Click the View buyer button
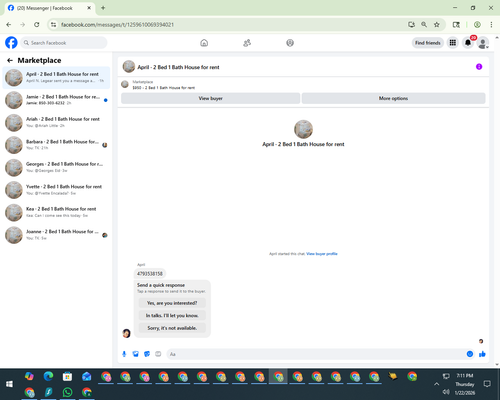The image size is (500, 400). point(210,98)
